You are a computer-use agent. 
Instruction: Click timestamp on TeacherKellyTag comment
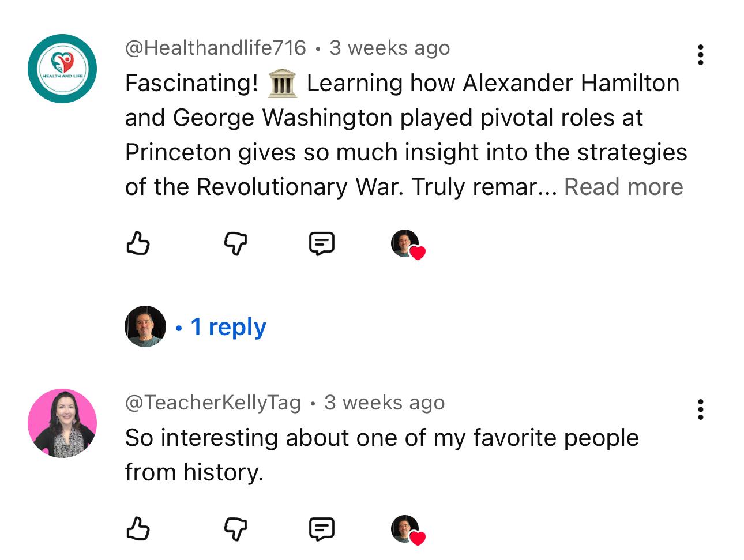click(384, 403)
